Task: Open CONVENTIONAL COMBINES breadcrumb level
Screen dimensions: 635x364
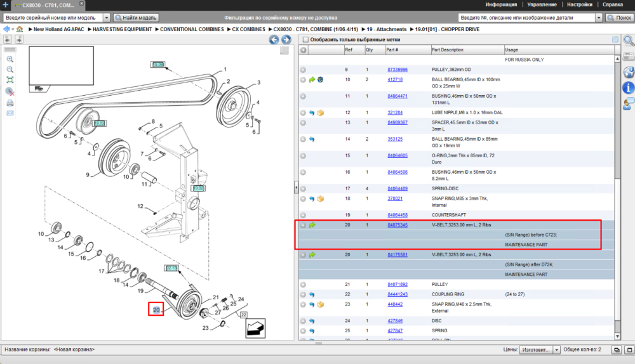Action: pyautogui.click(x=192, y=29)
